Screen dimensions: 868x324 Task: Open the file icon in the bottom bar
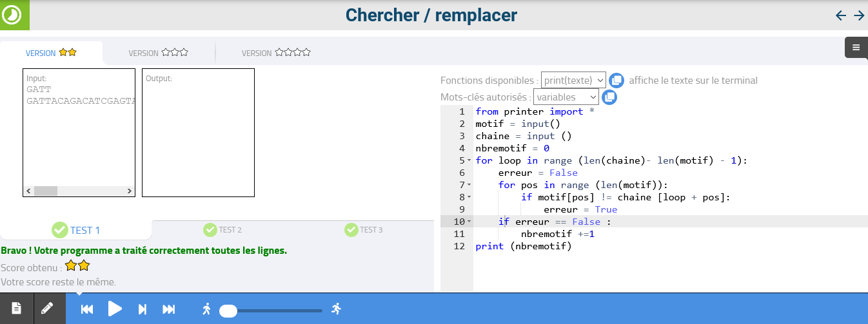pyautogui.click(x=16, y=309)
